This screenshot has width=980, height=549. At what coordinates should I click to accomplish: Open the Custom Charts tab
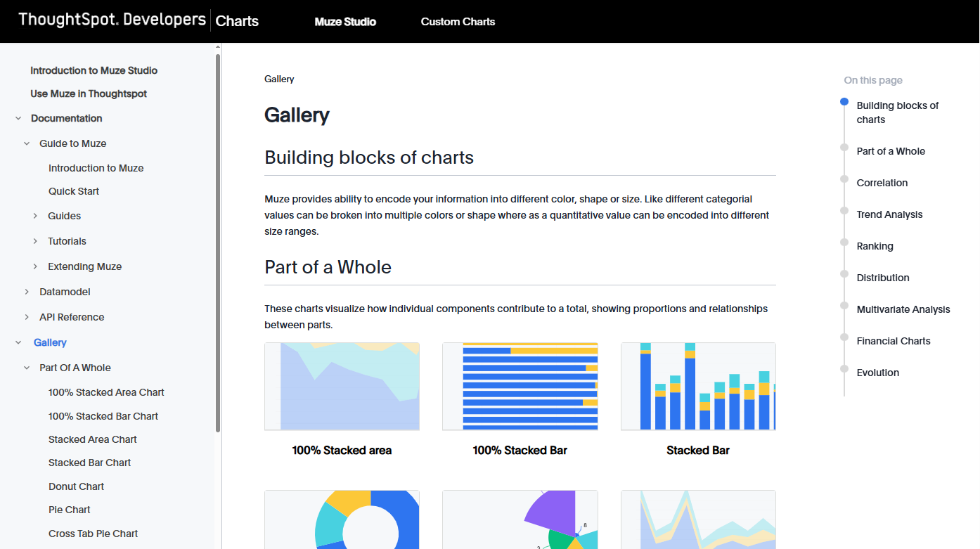coord(458,22)
